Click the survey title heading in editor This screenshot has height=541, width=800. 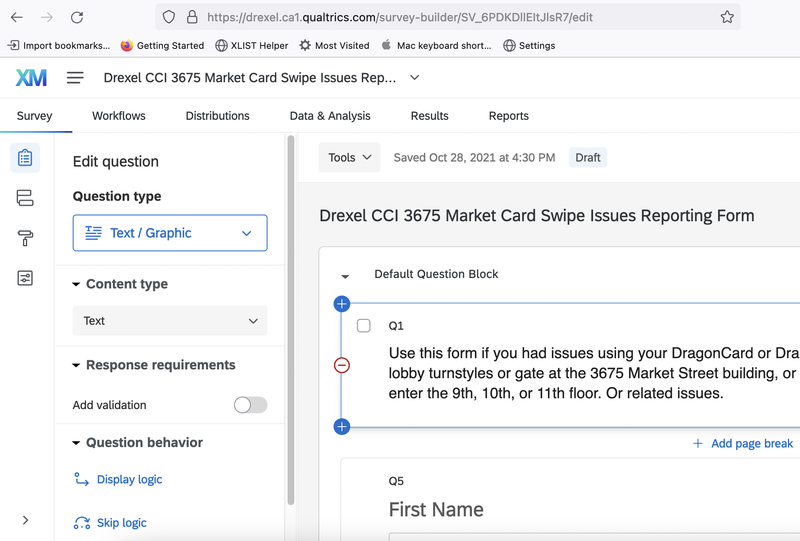[537, 215]
